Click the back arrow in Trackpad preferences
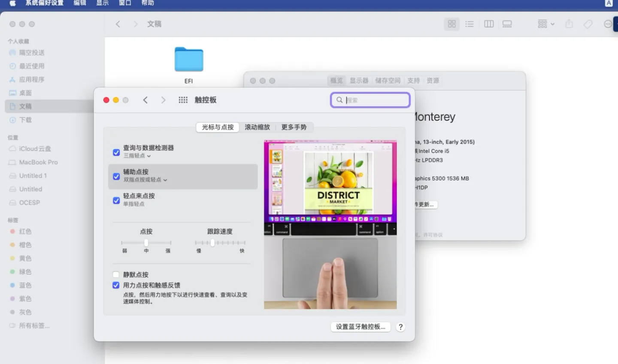 pyautogui.click(x=145, y=99)
